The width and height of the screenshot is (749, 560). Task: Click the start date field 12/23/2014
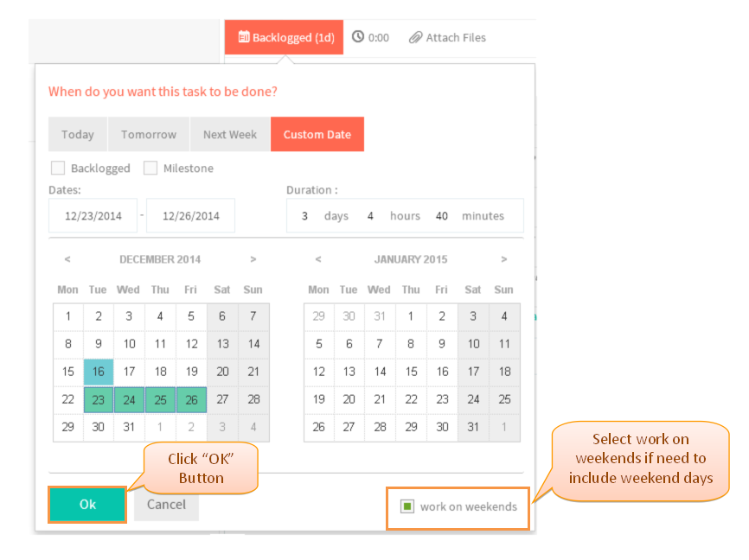point(93,216)
